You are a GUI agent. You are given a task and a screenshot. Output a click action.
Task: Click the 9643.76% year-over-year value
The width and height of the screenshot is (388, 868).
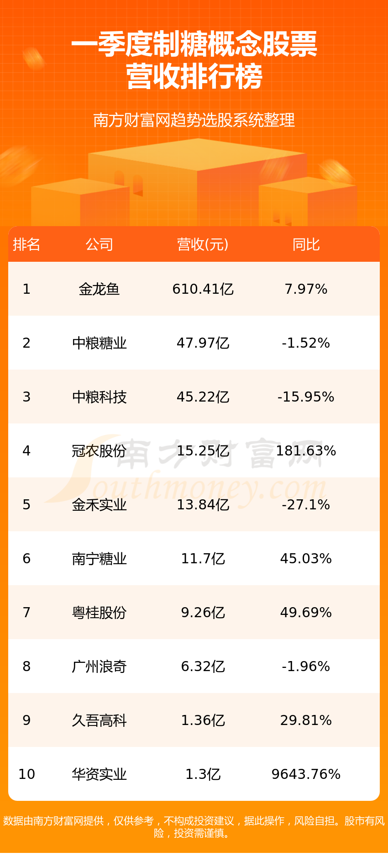[306, 774]
